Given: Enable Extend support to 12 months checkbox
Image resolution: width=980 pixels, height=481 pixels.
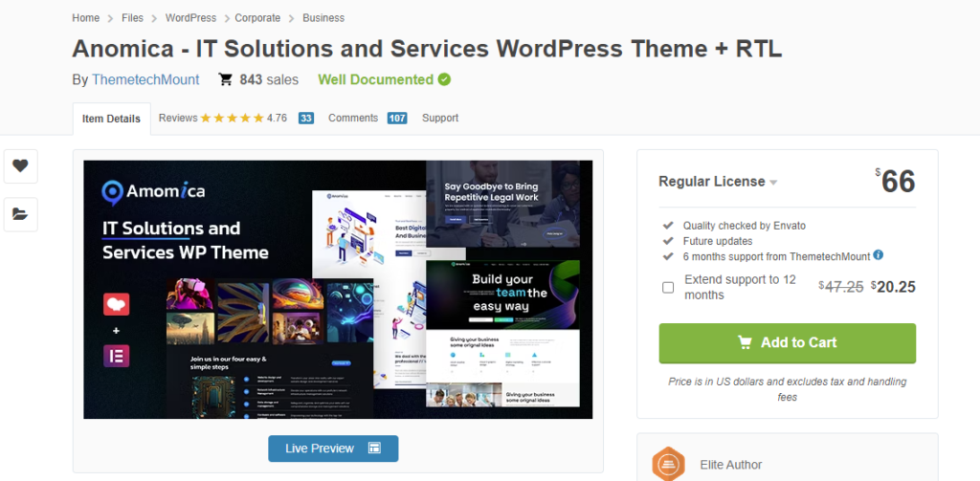Looking at the screenshot, I should pyautogui.click(x=668, y=287).
